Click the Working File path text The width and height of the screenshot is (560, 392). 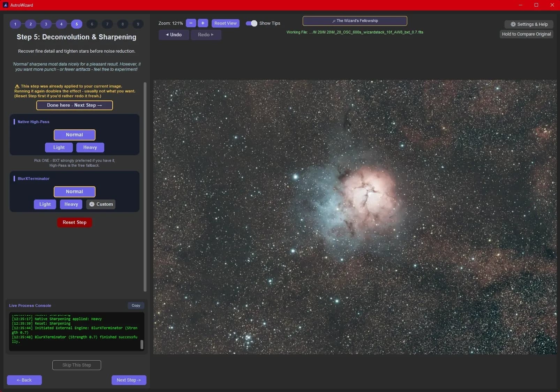[355, 32]
